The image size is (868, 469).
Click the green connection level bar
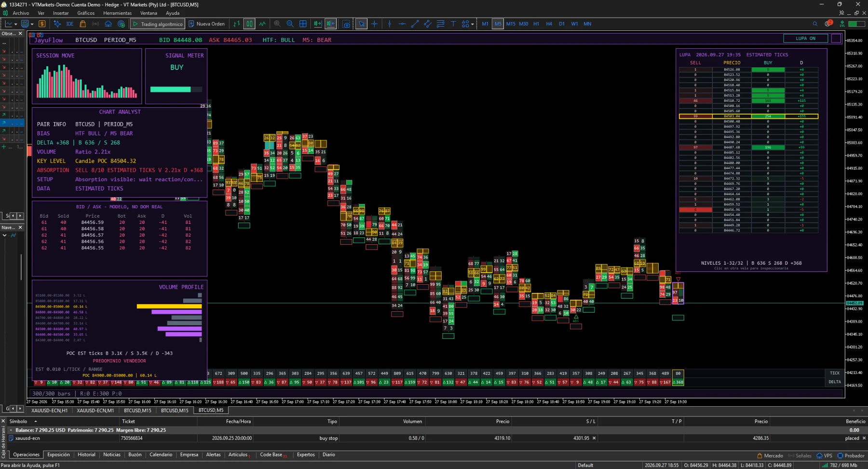(856, 24)
